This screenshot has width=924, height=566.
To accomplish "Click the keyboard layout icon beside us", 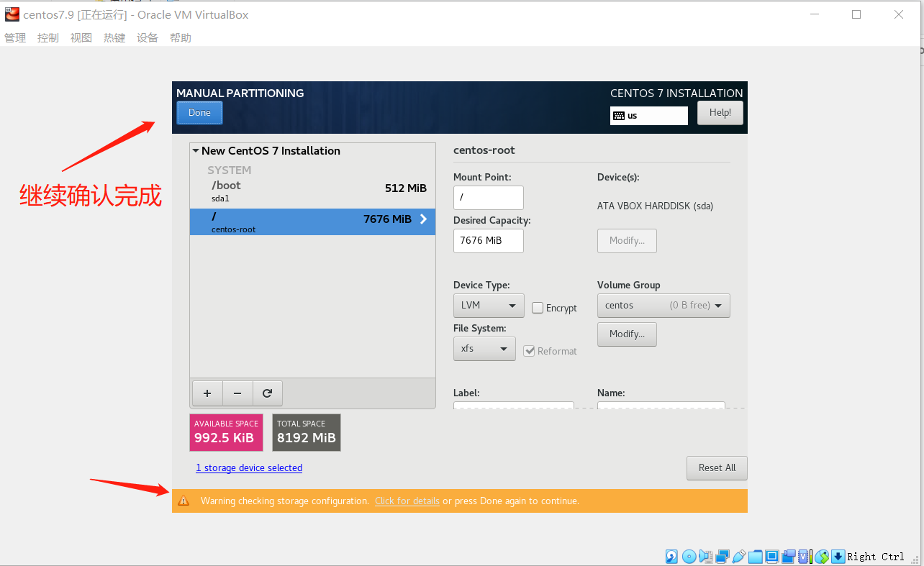I will [x=619, y=116].
